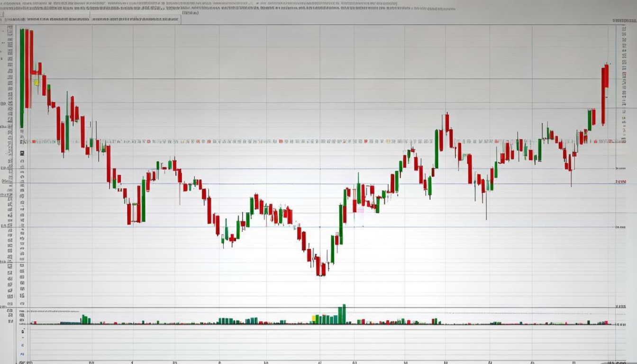
Task: Click the yellow marker beside the top-left candles
Action: pyautogui.click(x=36, y=82)
